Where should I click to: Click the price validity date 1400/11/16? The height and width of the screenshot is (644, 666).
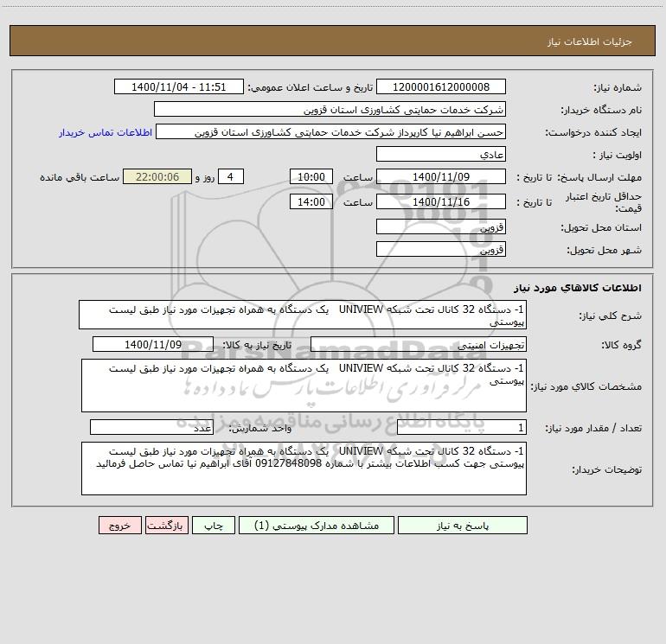tap(441, 201)
